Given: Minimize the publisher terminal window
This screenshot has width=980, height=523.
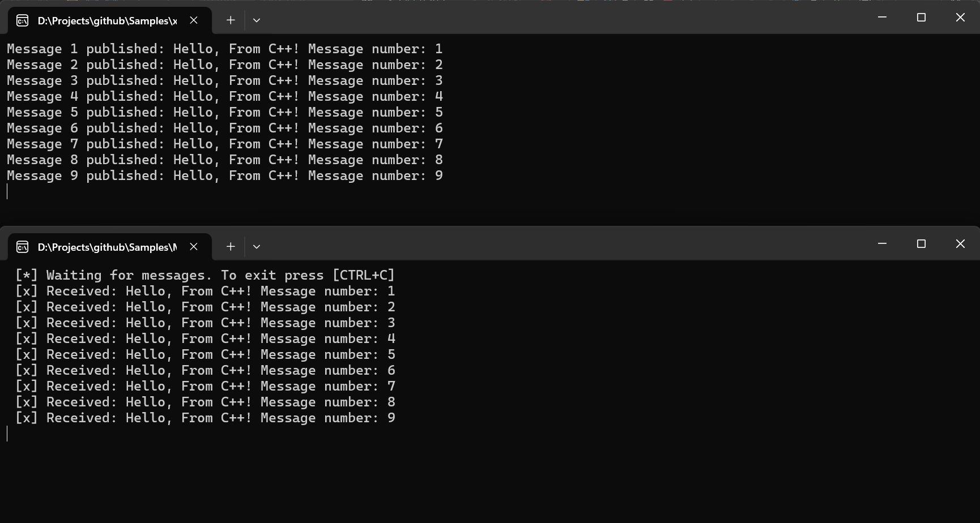Looking at the screenshot, I should click(x=882, y=18).
